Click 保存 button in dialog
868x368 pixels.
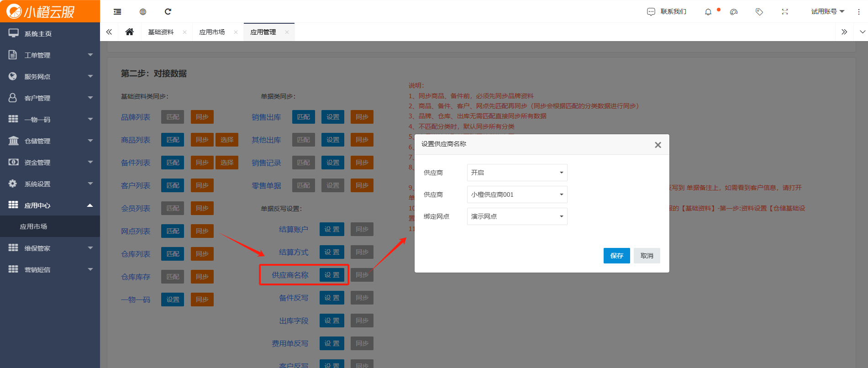pos(617,256)
